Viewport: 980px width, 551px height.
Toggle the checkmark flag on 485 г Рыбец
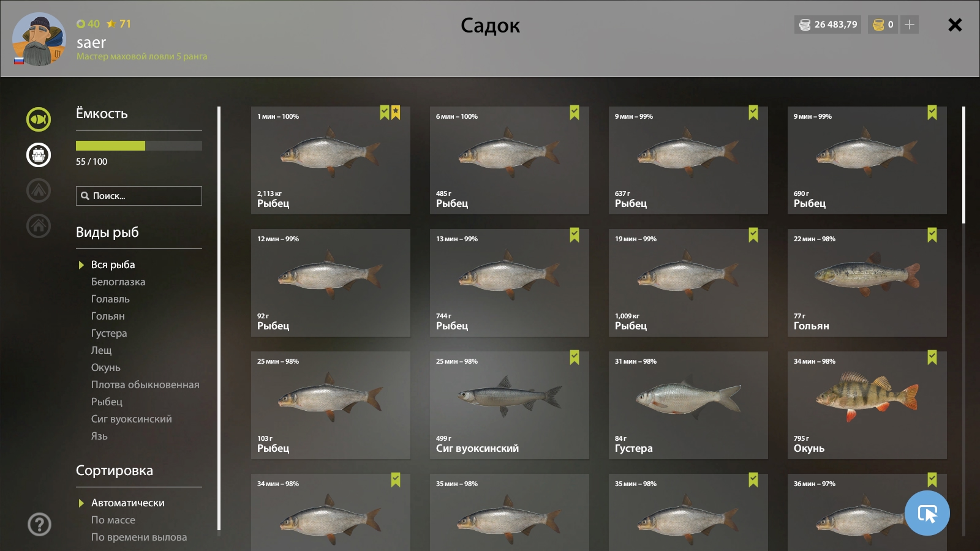575,113
